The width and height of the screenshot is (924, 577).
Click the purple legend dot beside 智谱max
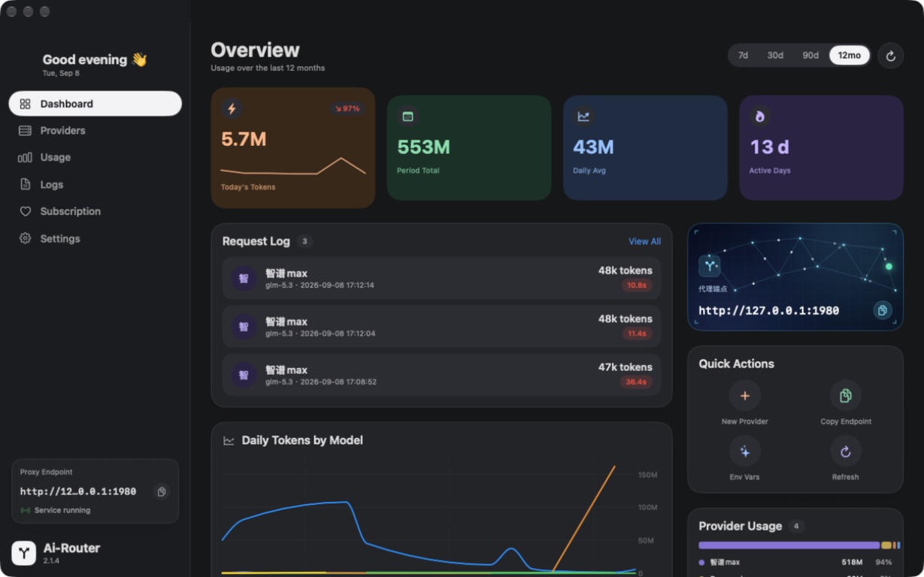click(x=701, y=562)
